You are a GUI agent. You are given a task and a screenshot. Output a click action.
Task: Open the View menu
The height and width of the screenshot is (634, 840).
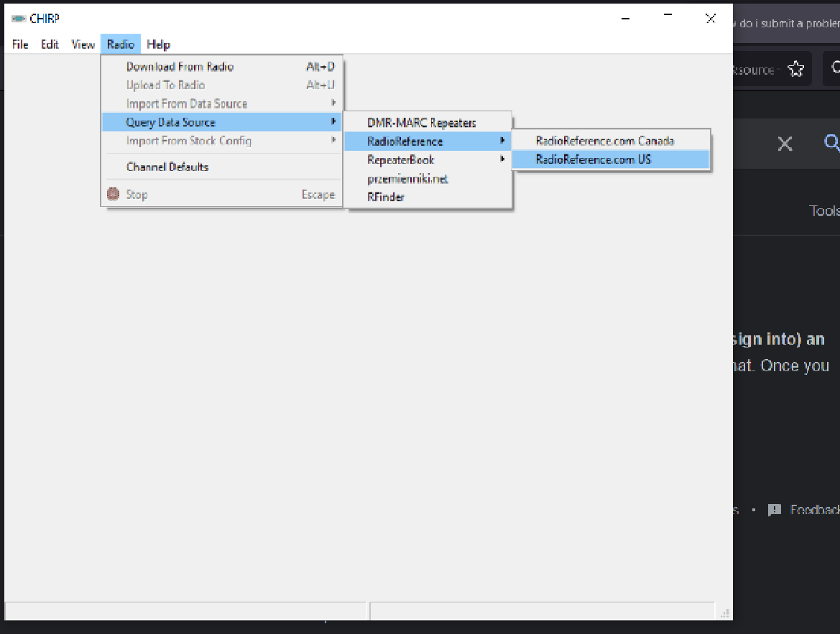(83, 45)
